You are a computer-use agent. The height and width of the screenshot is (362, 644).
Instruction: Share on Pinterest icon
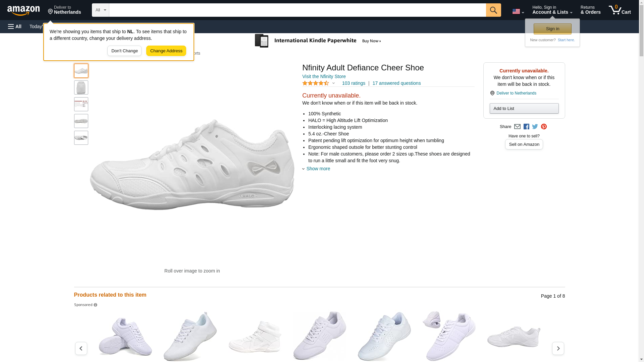(x=544, y=127)
